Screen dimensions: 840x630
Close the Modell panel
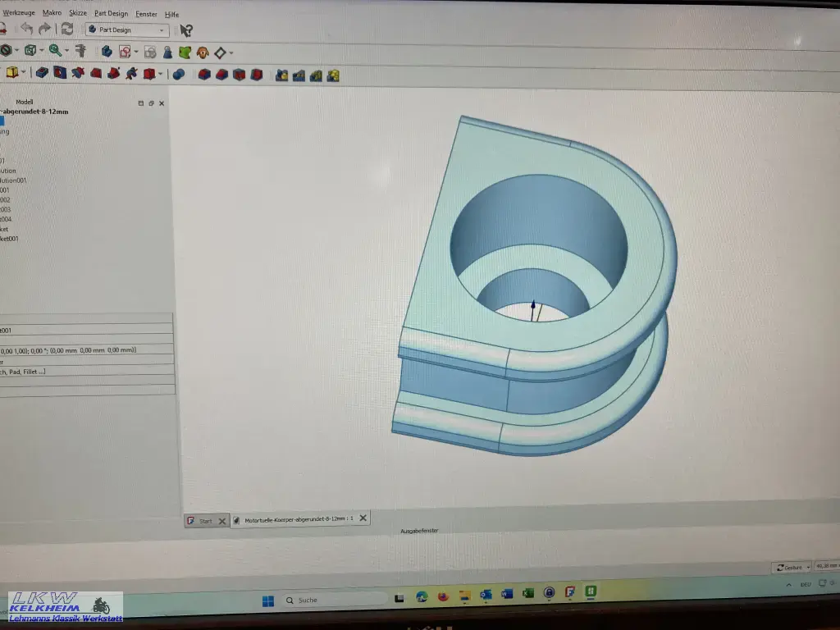162,103
